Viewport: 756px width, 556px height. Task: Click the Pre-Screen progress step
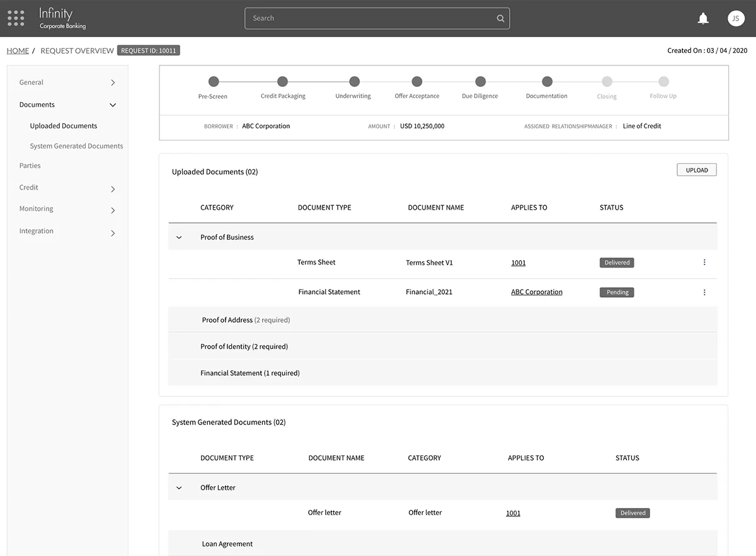(x=214, y=82)
